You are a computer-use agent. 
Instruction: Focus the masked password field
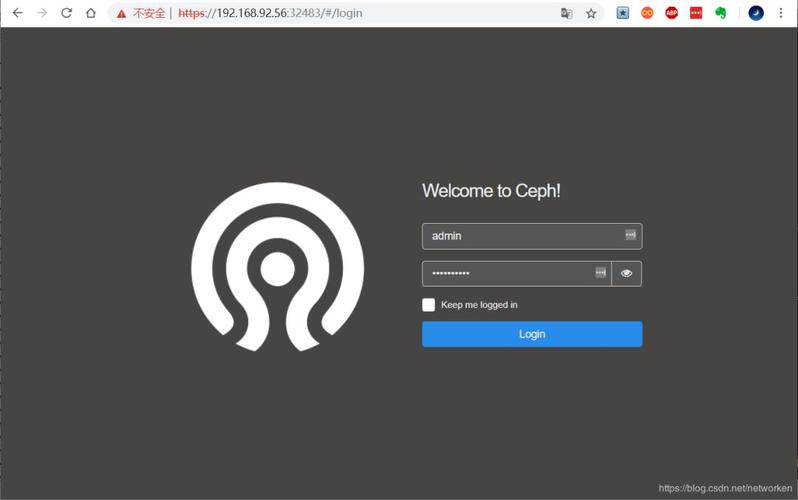(x=517, y=273)
